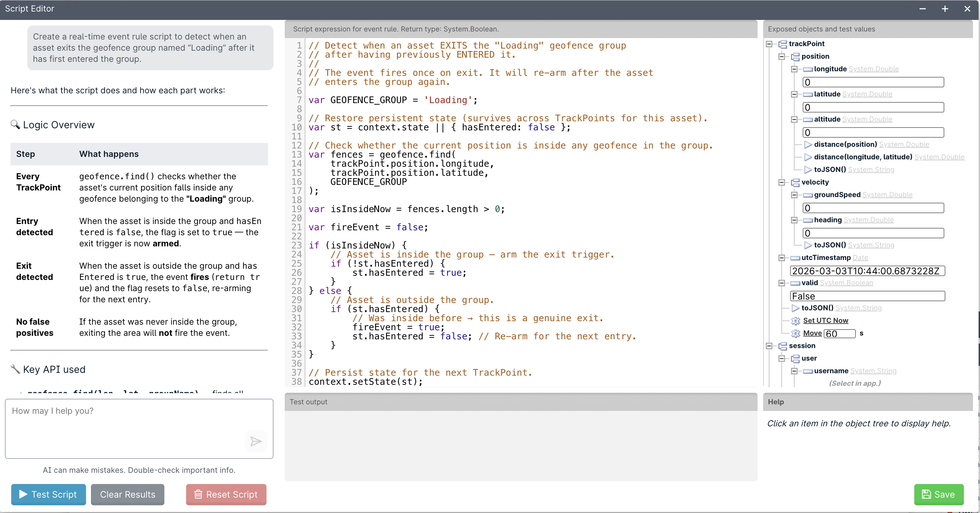Viewport: 980px width, 513px height.
Task: Collapse the trackPoint tree node
Action: click(x=769, y=44)
